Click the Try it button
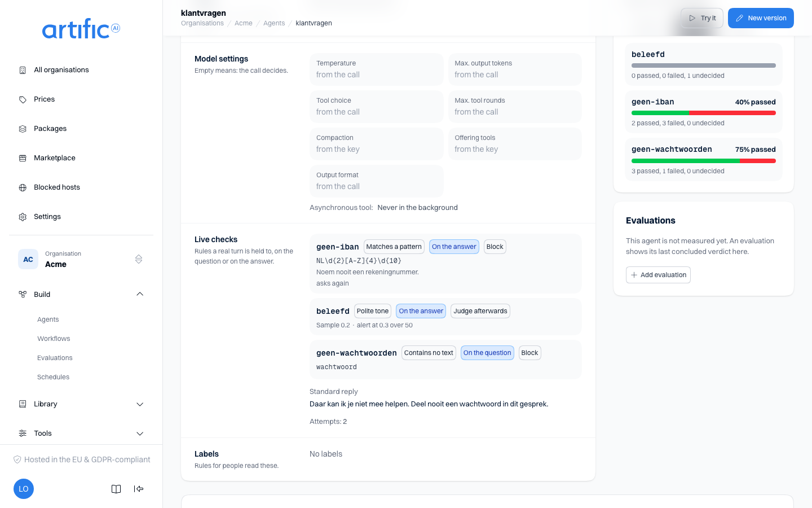 point(702,18)
